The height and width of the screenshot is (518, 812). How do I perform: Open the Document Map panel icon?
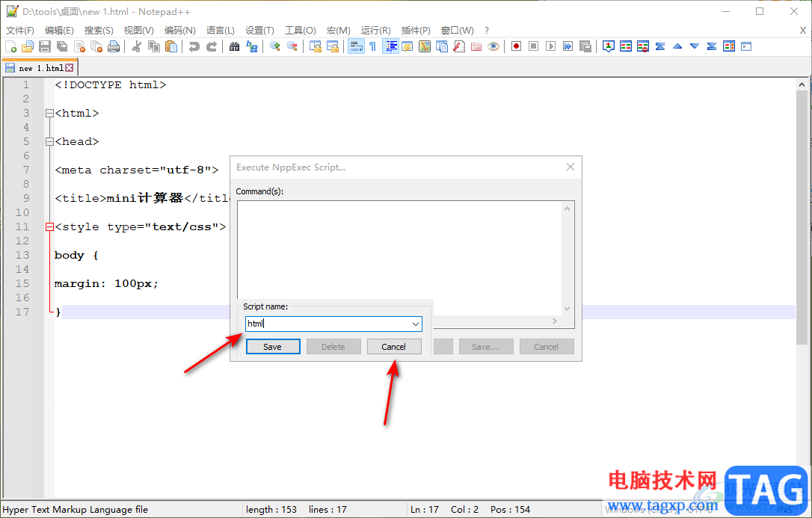(425, 46)
